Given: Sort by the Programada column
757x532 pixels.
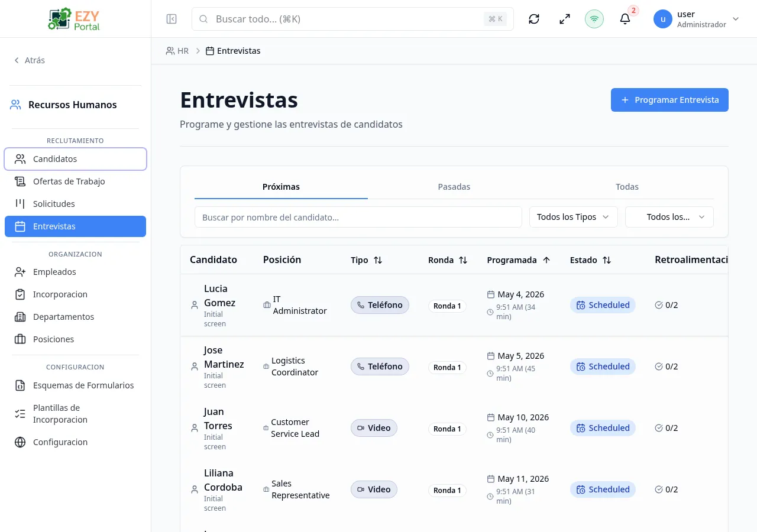Looking at the screenshot, I should click(x=519, y=260).
